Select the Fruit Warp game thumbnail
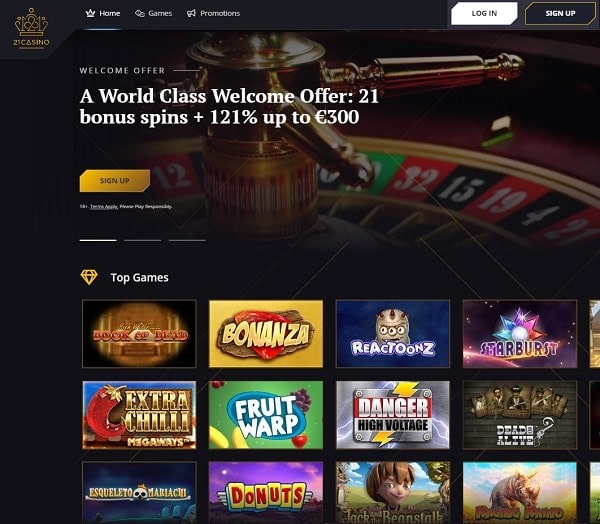The height and width of the screenshot is (524, 600). [266, 415]
